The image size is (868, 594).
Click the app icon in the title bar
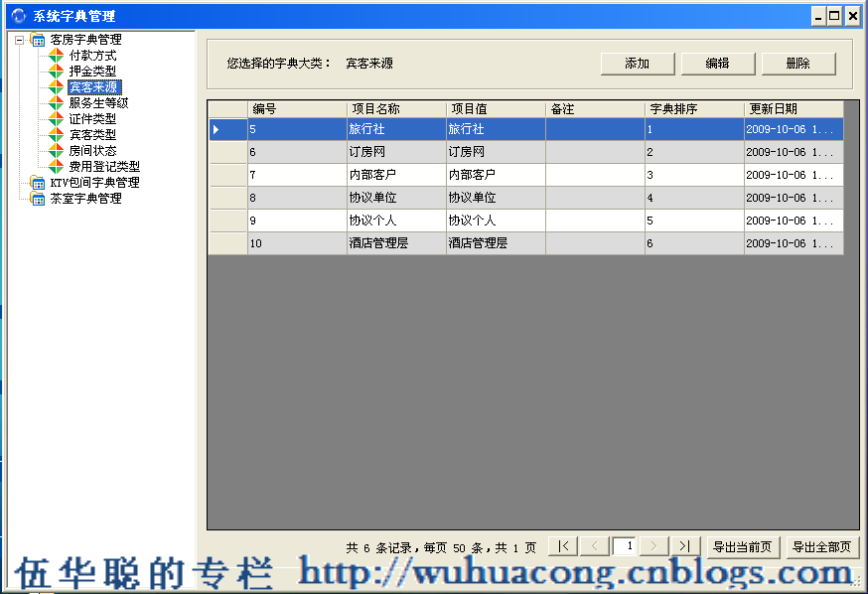click(18, 16)
